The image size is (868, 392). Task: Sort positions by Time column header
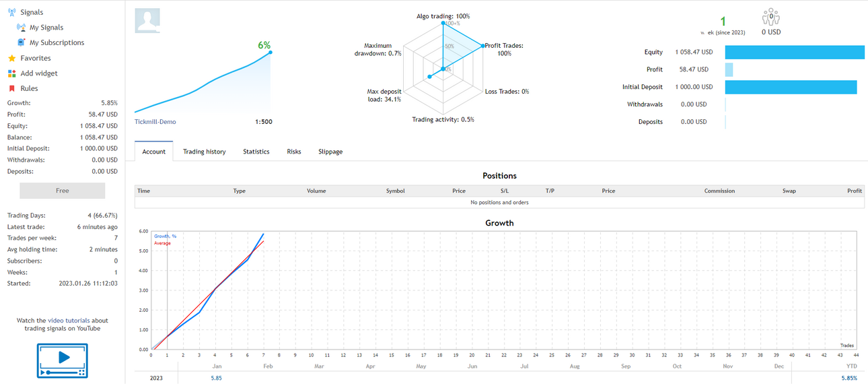click(x=144, y=191)
